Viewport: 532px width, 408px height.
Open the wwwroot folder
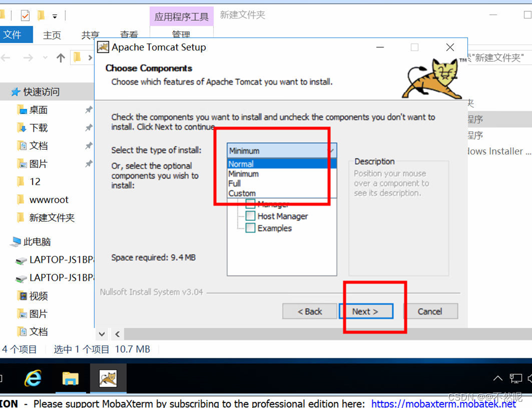[x=49, y=200]
